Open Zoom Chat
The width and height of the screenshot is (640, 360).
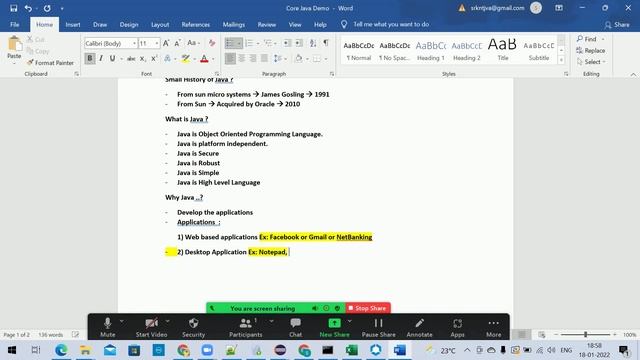tap(296, 327)
